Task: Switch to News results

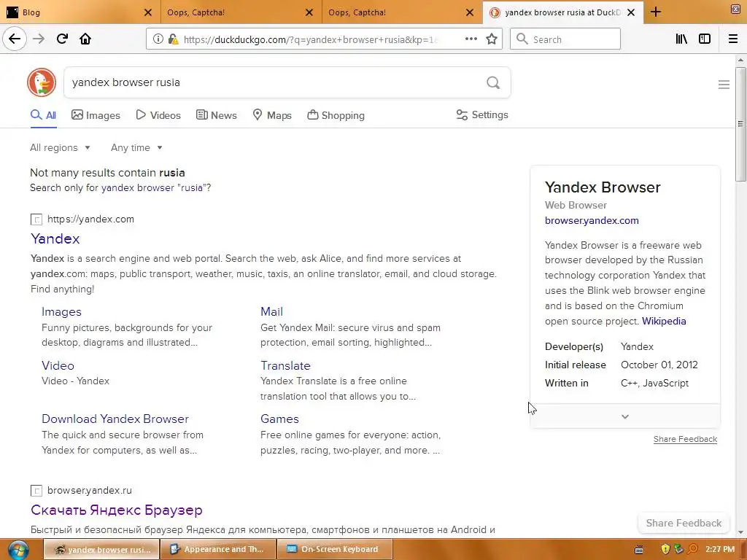Action: (216, 115)
